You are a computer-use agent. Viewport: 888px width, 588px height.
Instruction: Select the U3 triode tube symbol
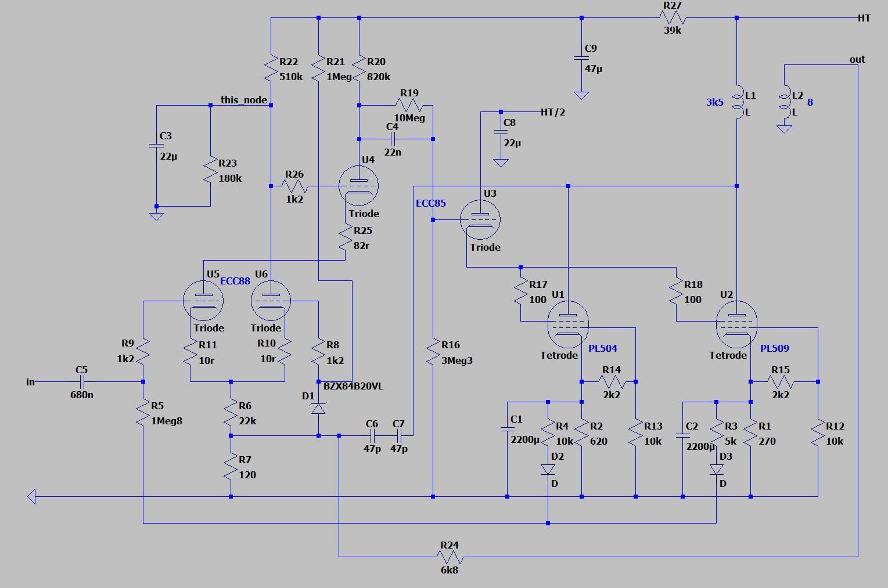tap(480, 219)
